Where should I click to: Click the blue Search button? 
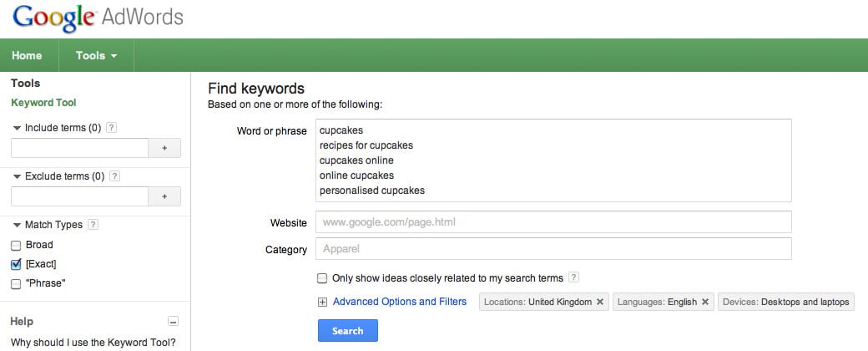pos(347,331)
